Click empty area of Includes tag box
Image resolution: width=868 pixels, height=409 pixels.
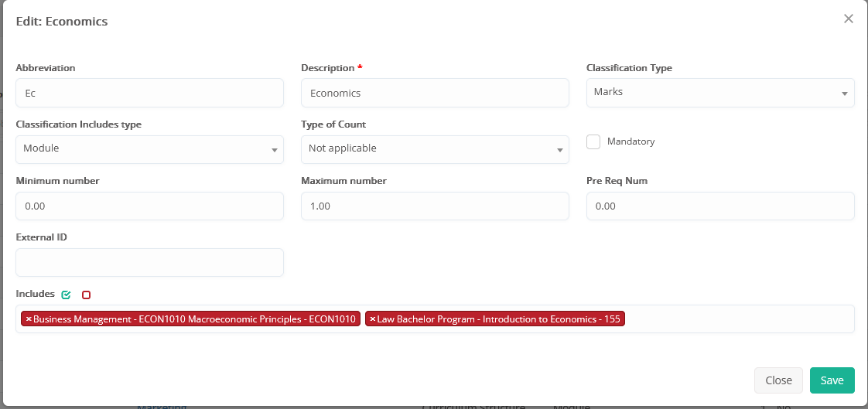(x=735, y=319)
